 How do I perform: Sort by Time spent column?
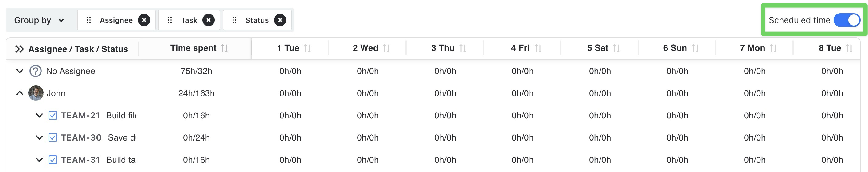pyautogui.click(x=225, y=48)
